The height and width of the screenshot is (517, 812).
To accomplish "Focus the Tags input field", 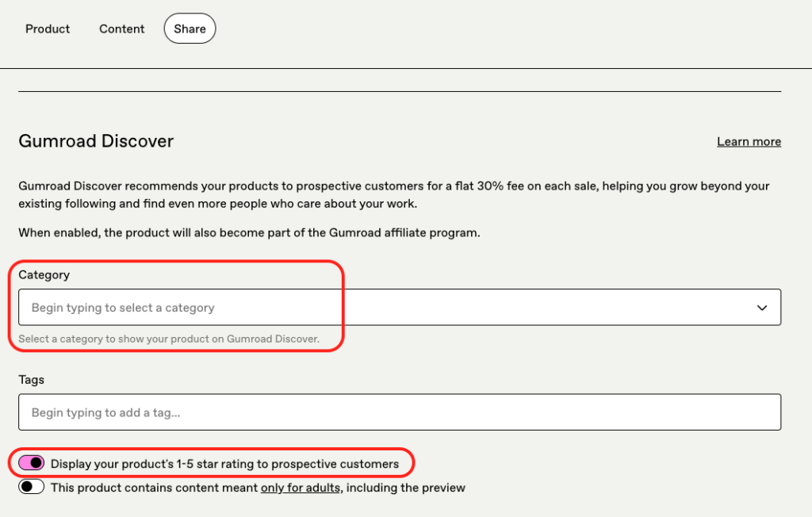I will coord(400,412).
